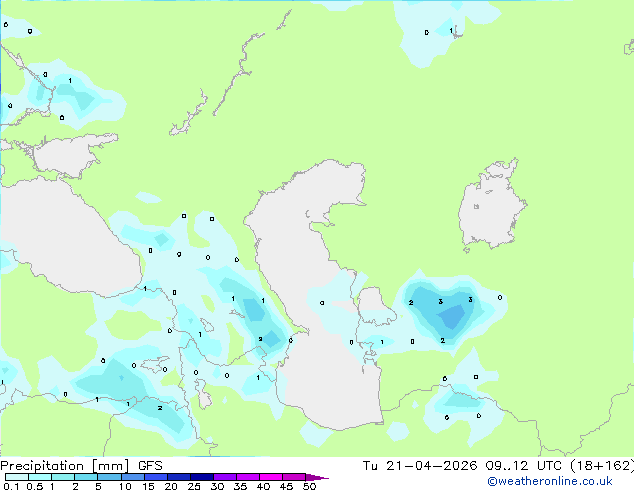Click the 20–25 mm legend swatch
This screenshot has width=634, height=490.
coord(178,477)
